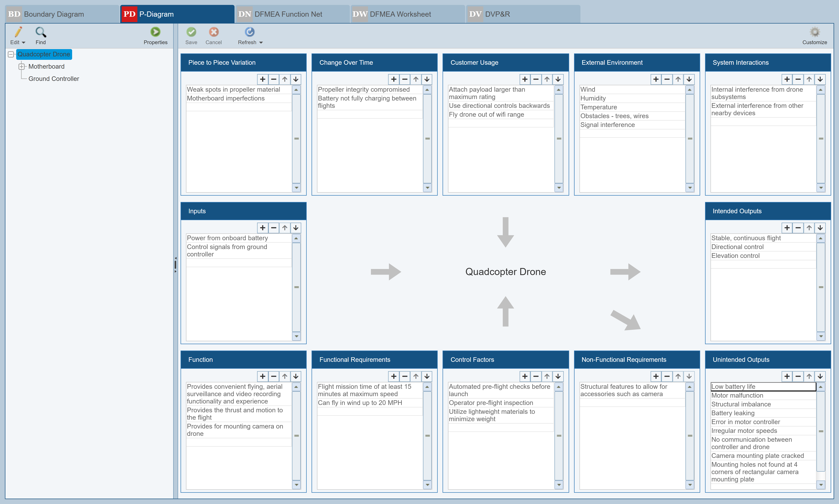Click the Cancel red X icon
Viewport: 839px width, 504px height.
click(213, 32)
